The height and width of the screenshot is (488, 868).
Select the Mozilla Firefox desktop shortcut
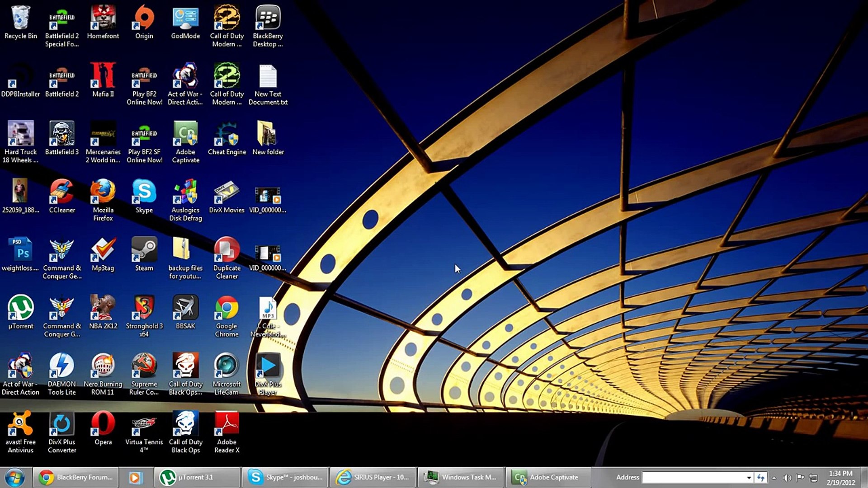pos(103,192)
